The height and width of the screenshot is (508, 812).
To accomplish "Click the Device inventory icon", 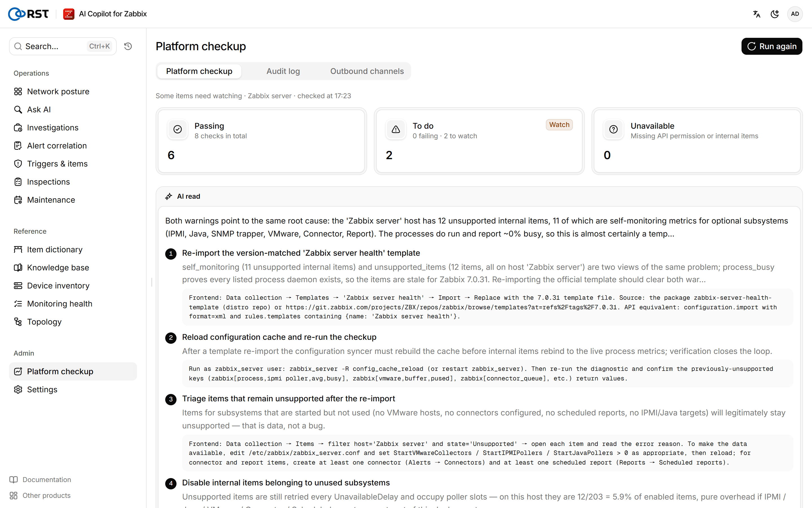I will pos(18,286).
